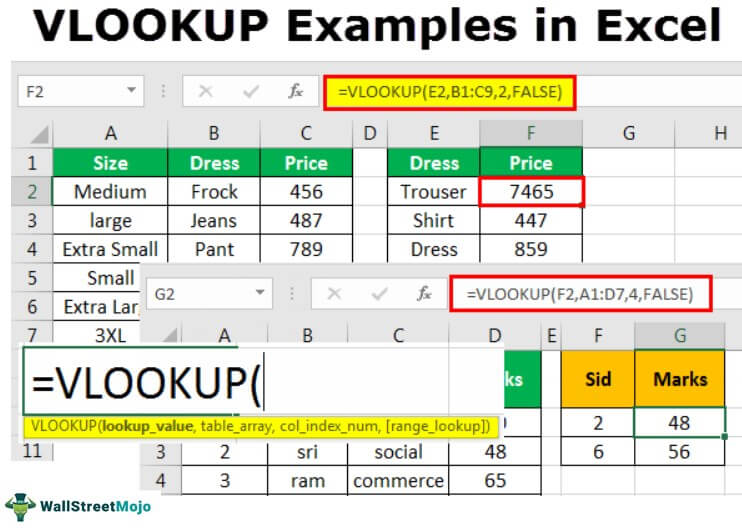Select the Marks value 56 cell
The image size is (742, 531).
pyautogui.click(x=680, y=451)
